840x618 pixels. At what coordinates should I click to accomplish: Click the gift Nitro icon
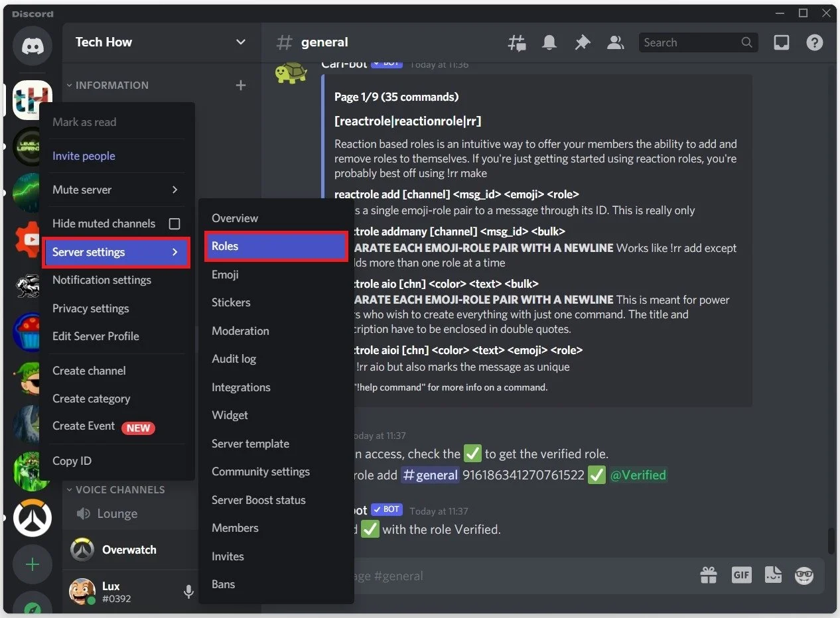pos(709,575)
